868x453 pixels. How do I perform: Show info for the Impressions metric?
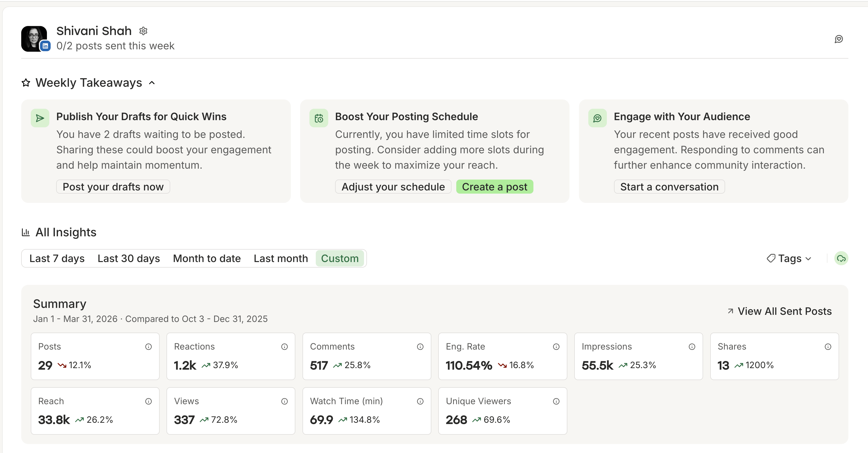pyautogui.click(x=692, y=347)
